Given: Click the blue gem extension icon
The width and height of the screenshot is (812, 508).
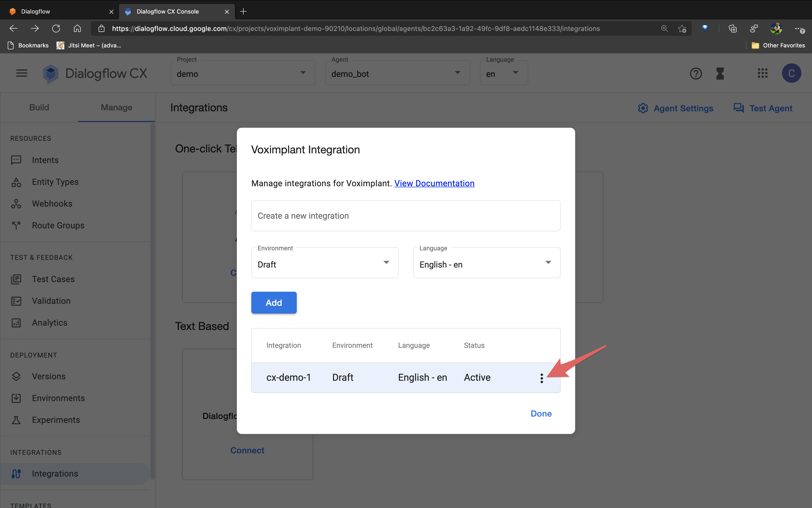Looking at the screenshot, I should [x=705, y=28].
